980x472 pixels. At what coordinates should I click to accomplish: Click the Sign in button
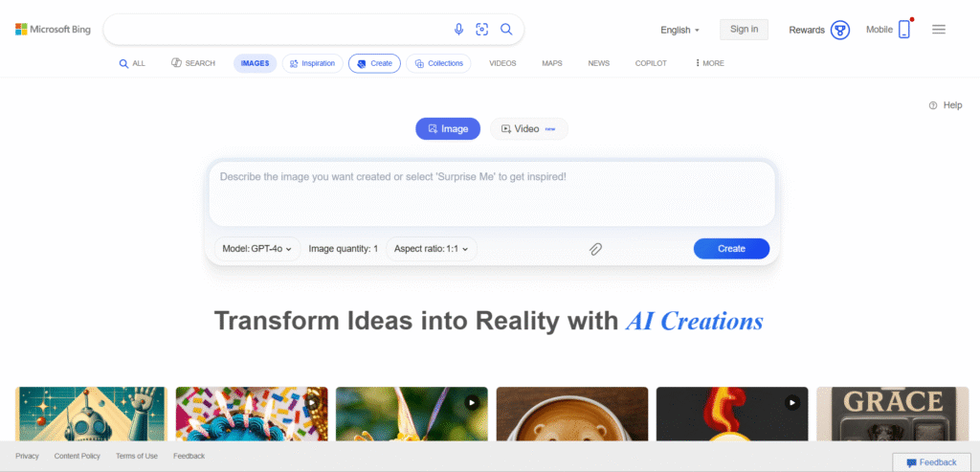744,30
